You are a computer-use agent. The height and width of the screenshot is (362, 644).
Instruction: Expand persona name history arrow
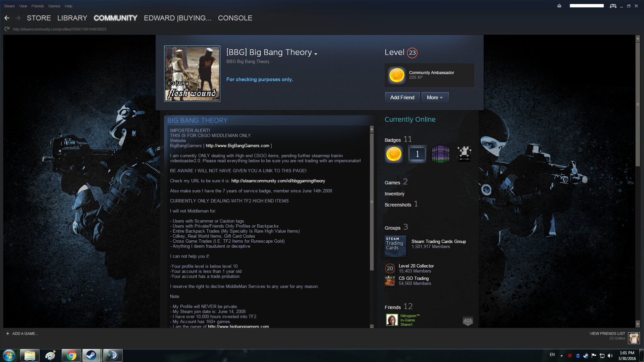316,54
